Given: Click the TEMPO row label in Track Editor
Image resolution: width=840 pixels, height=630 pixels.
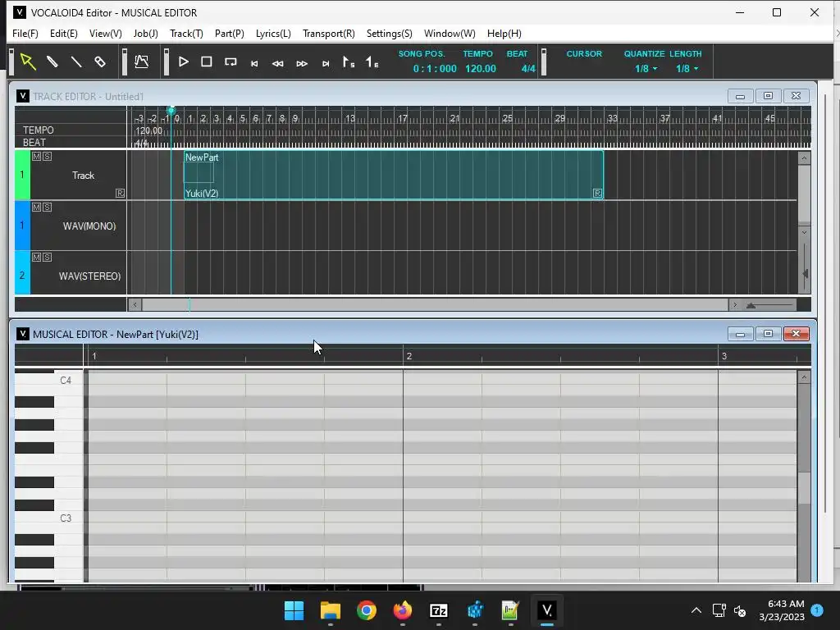Looking at the screenshot, I should 38,130.
